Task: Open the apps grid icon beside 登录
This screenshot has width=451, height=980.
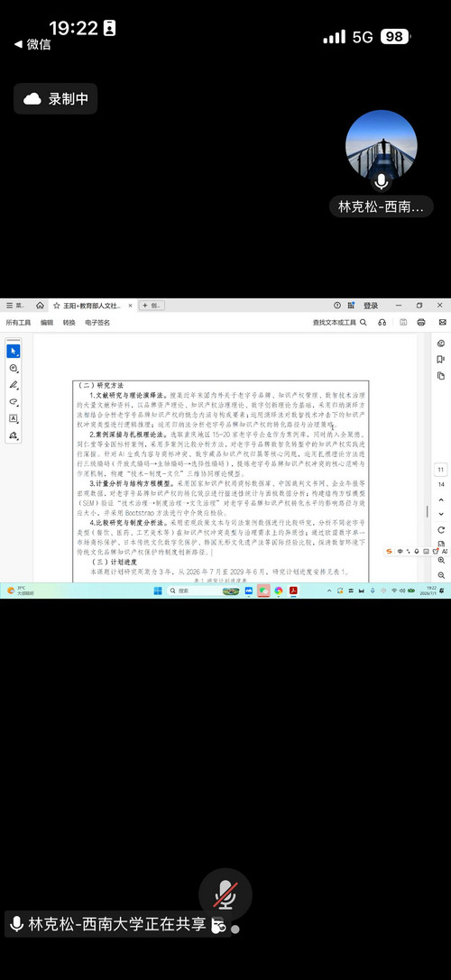Action: [351, 306]
